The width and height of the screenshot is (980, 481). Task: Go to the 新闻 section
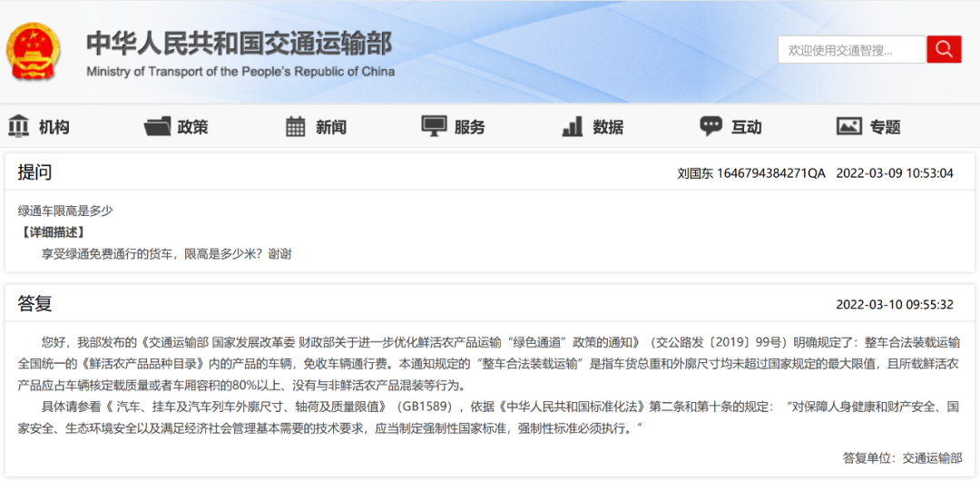330,127
